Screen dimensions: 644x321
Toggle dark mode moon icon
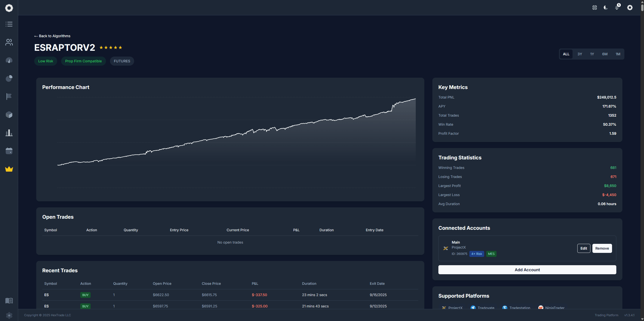coord(606,8)
